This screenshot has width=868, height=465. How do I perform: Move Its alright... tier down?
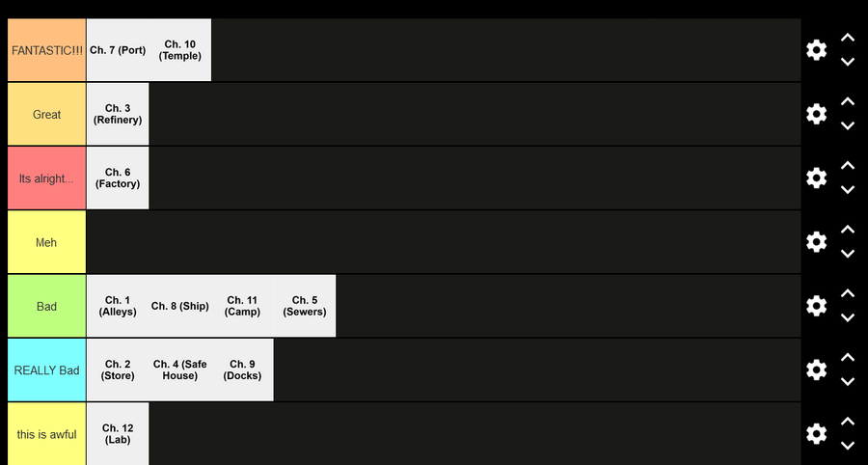[x=848, y=190]
